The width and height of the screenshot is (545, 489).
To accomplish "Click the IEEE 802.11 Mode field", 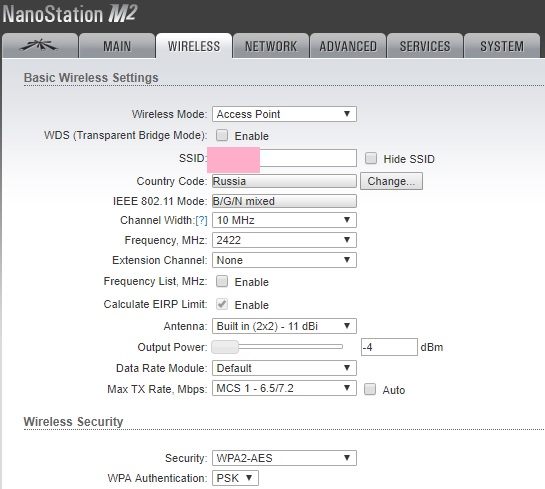I will tap(284, 201).
